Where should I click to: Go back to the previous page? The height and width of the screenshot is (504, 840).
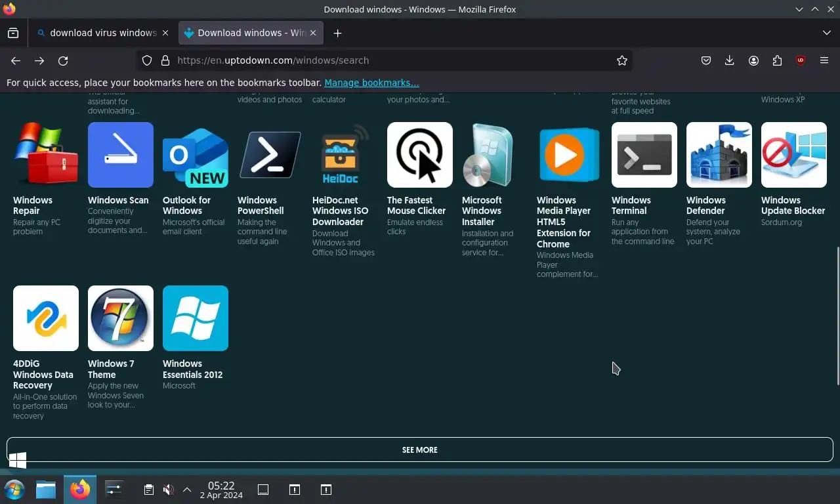pos(16,60)
